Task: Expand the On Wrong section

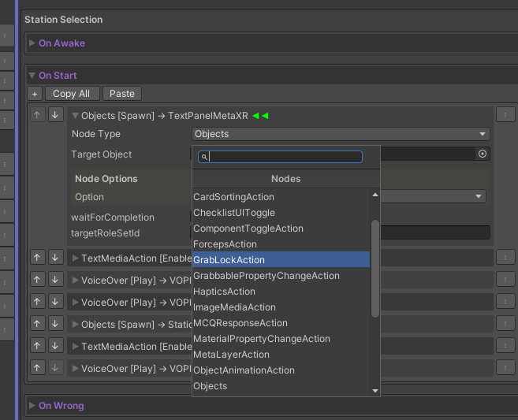Action: pos(32,406)
